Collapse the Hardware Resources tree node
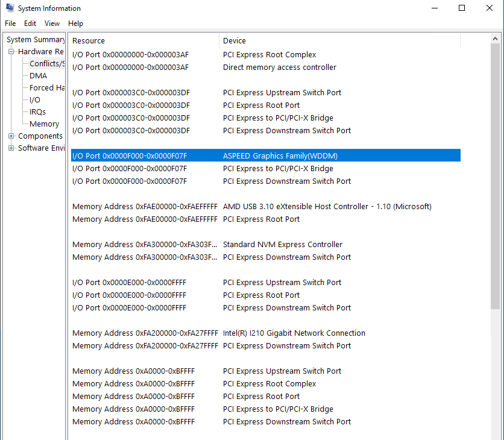This screenshot has height=440, width=504. (x=11, y=52)
